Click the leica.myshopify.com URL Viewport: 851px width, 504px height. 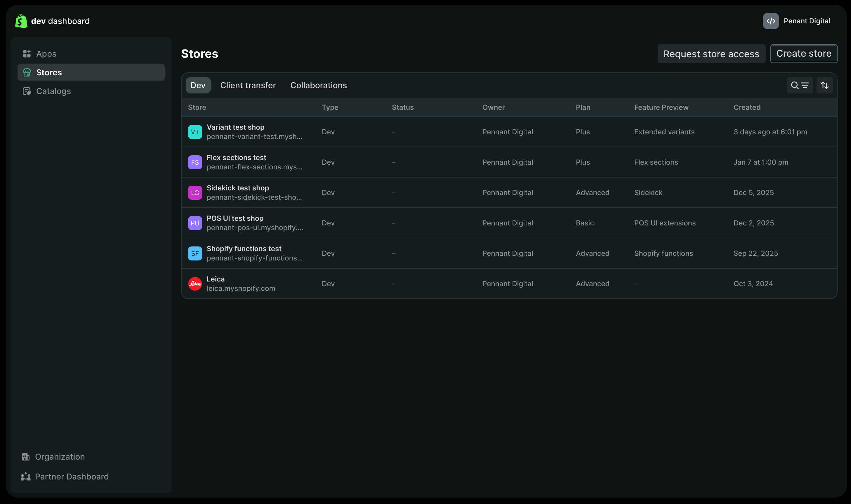241,288
